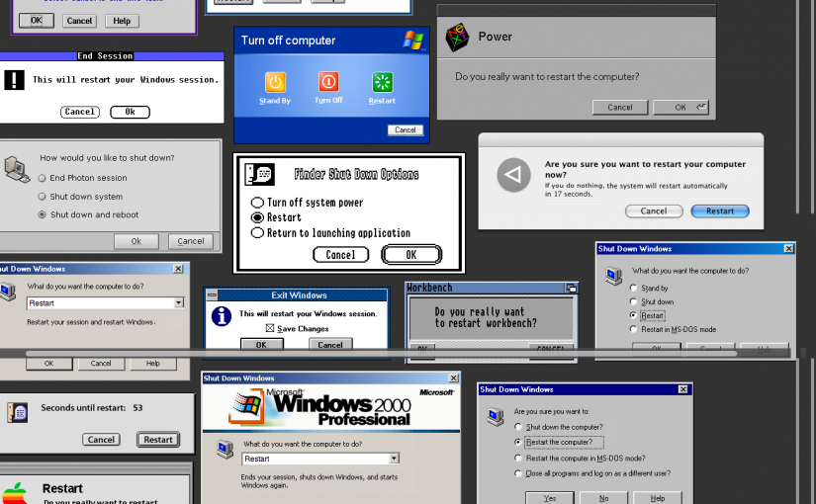Screen dimensions: 816x504
Task: Click the blue info icon in Exit Windows
Action: 222,316
